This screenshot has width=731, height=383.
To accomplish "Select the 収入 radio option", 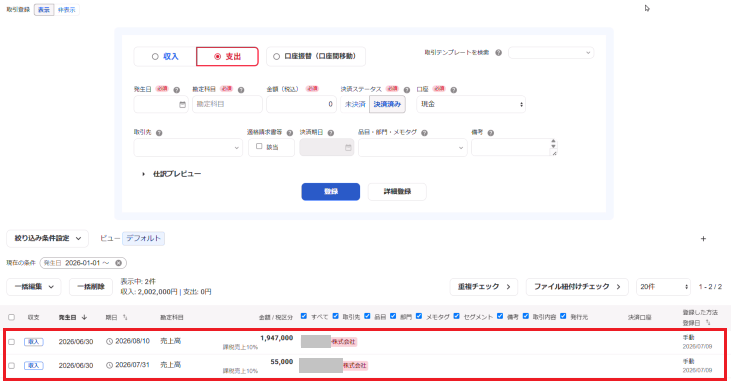I will [x=165, y=56].
